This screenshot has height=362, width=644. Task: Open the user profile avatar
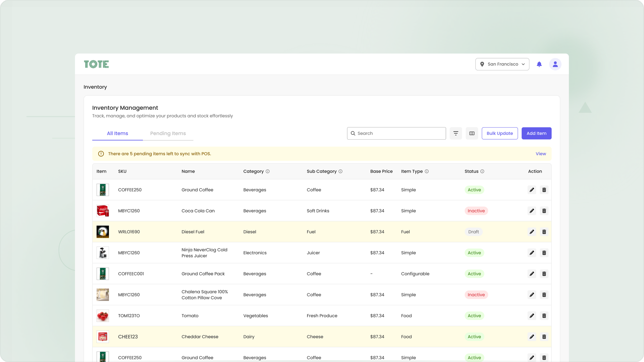pyautogui.click(x=555, y=64)
